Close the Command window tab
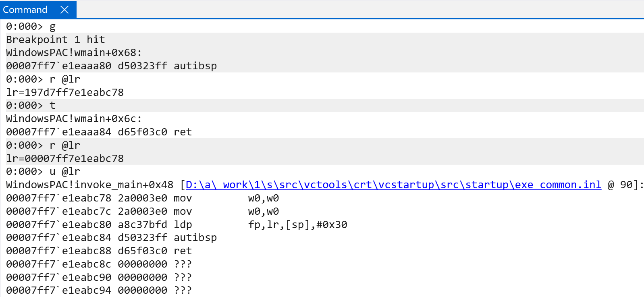Screen dimensions: 644x297 (64, 10)
